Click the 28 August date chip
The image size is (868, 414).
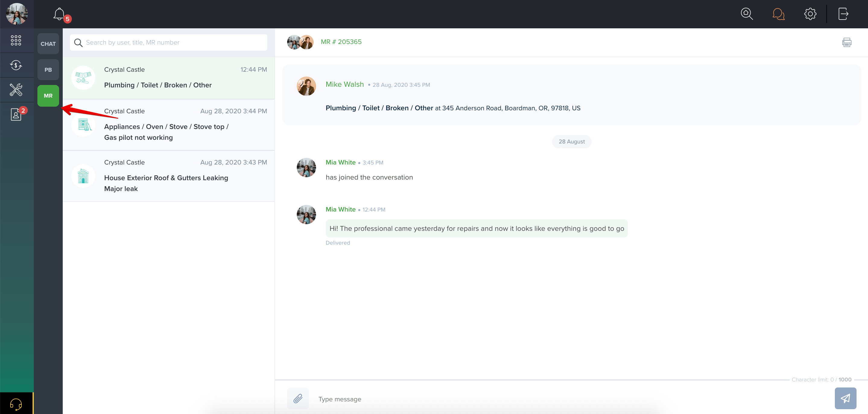click(572, 141)
